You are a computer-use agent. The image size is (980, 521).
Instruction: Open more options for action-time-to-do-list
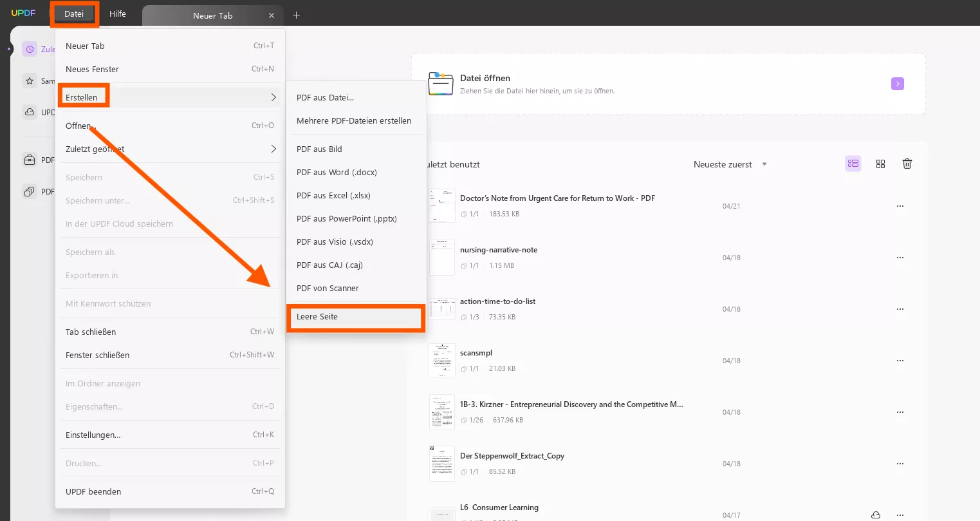pos(900,309)
